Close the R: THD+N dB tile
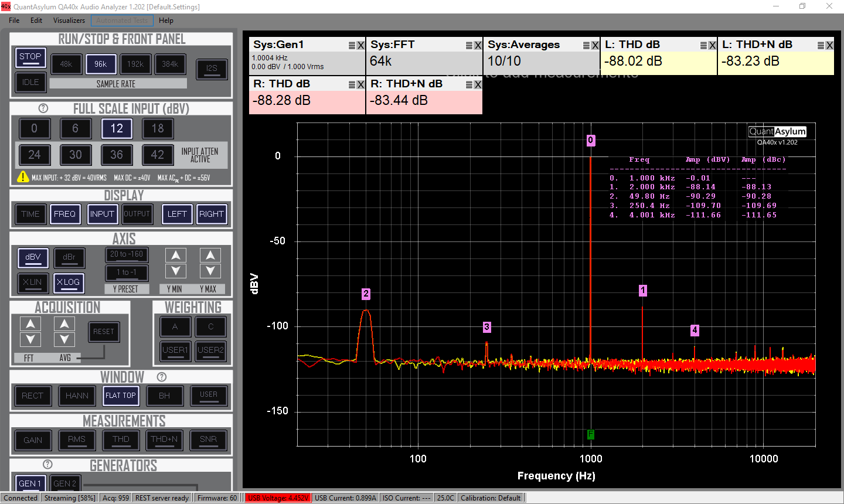 (x=478, y=84)
